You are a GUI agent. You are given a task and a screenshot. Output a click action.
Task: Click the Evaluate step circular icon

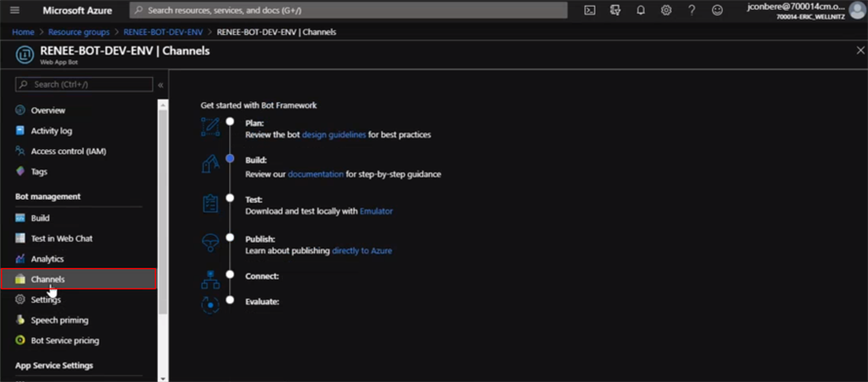click(211, 305)
